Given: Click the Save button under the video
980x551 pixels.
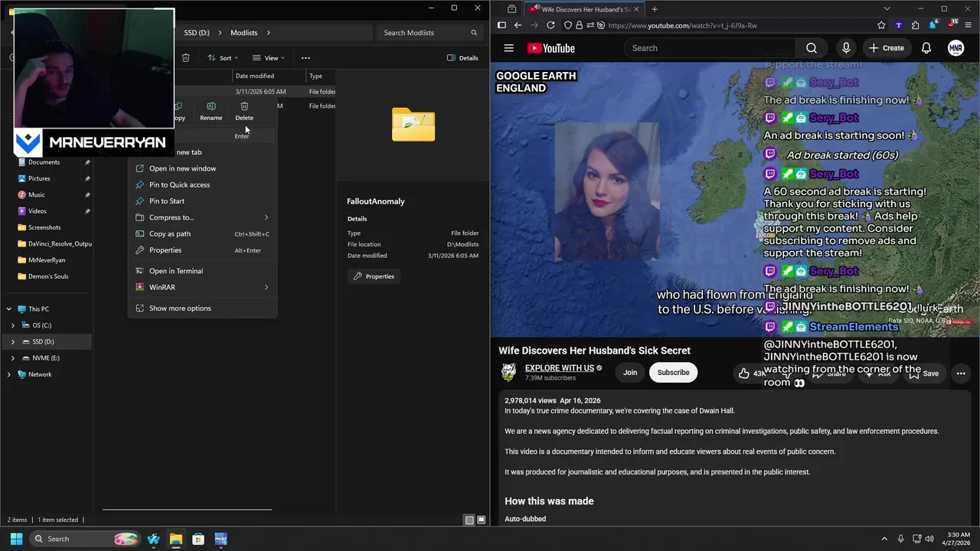Looking at the screenshot, I should coord(923,373).
